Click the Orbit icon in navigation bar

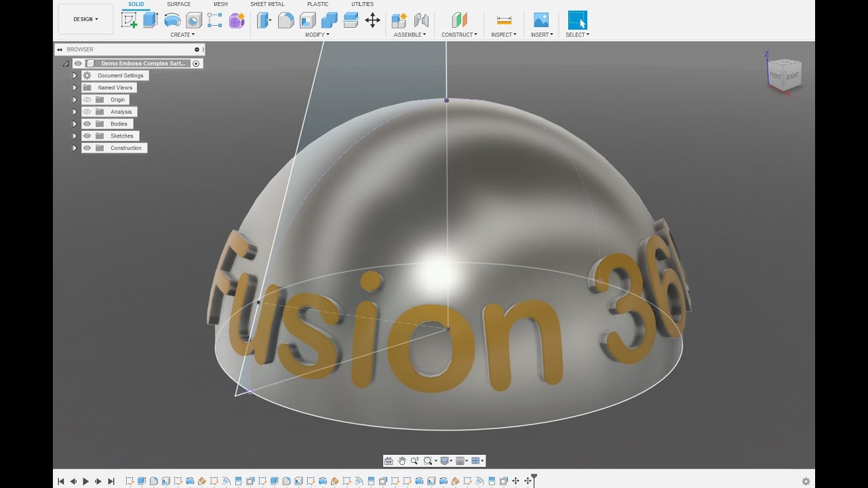[389, 461]
